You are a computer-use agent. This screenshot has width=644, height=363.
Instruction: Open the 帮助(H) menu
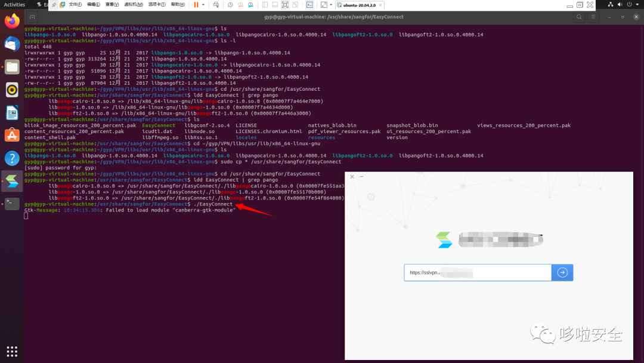coord(178,5)
